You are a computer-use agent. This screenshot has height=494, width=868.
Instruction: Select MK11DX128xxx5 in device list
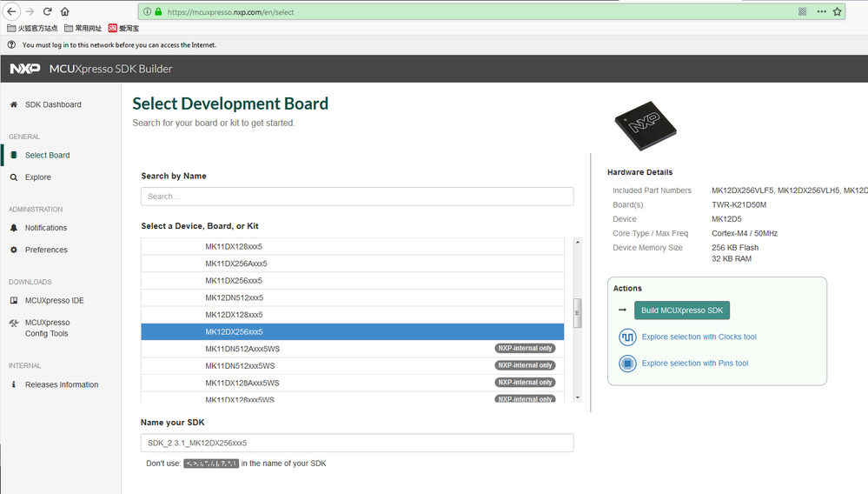pos(353,246)
